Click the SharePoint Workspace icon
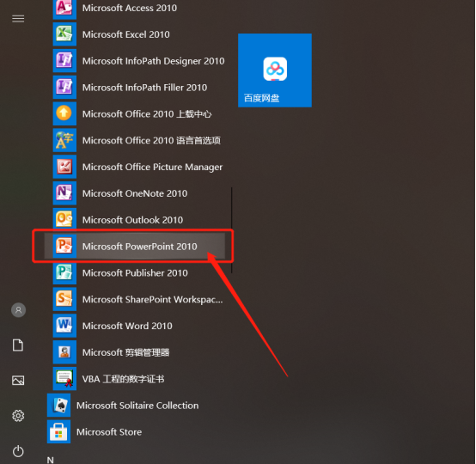 click(x=64, y=299)
